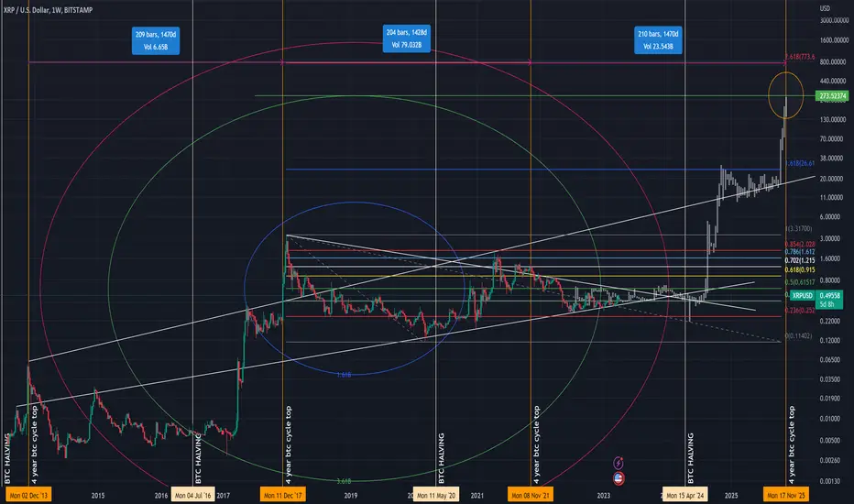The image size is (854, 504).
Task: Click the 1.618 label on blue circle
Action: click(x=344, y=375)
